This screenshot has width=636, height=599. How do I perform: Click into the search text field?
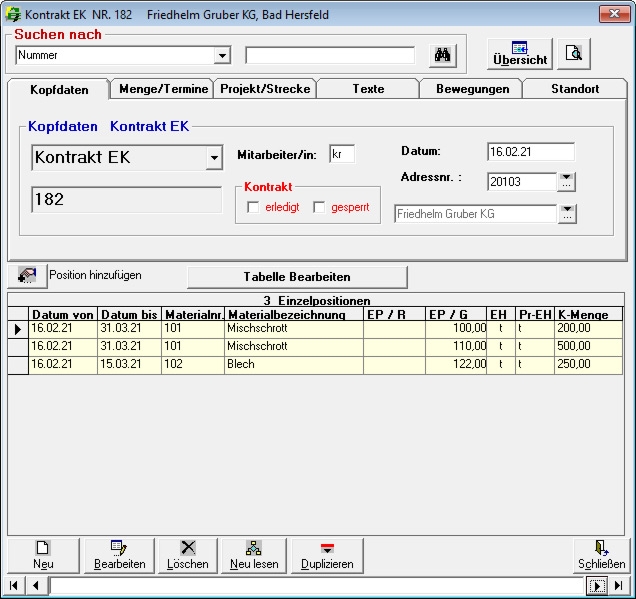click(330, 55)
